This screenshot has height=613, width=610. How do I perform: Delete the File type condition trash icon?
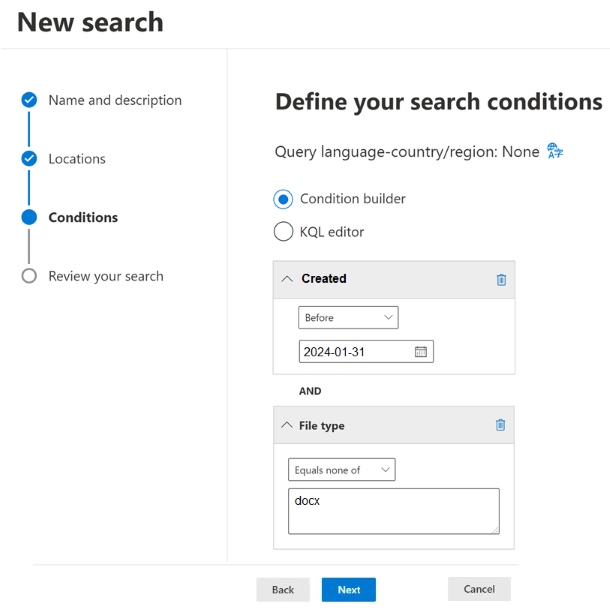coord(501,425)
